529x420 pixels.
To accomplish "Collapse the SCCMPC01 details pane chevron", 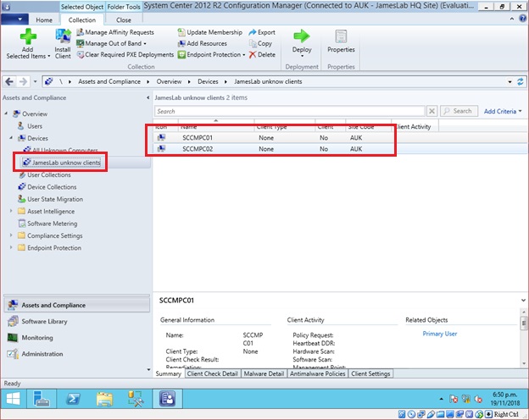I will (523, 300).
